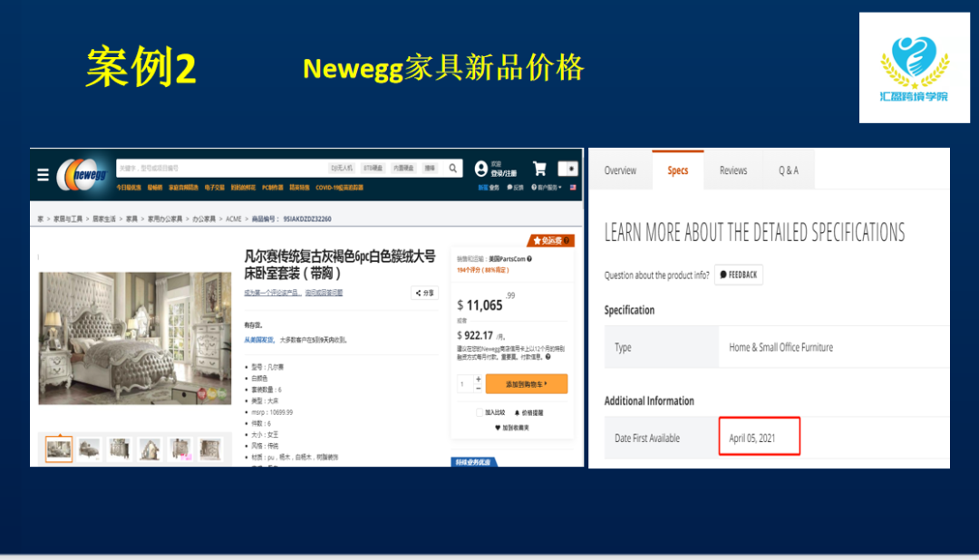Click the 成为第一个评论该产品 link

[272, 293]
